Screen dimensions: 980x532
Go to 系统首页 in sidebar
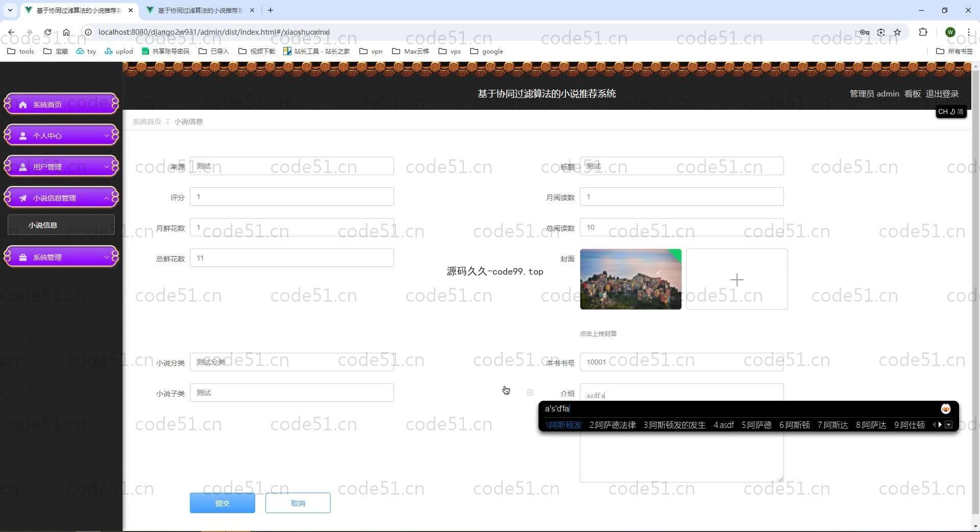61,104
